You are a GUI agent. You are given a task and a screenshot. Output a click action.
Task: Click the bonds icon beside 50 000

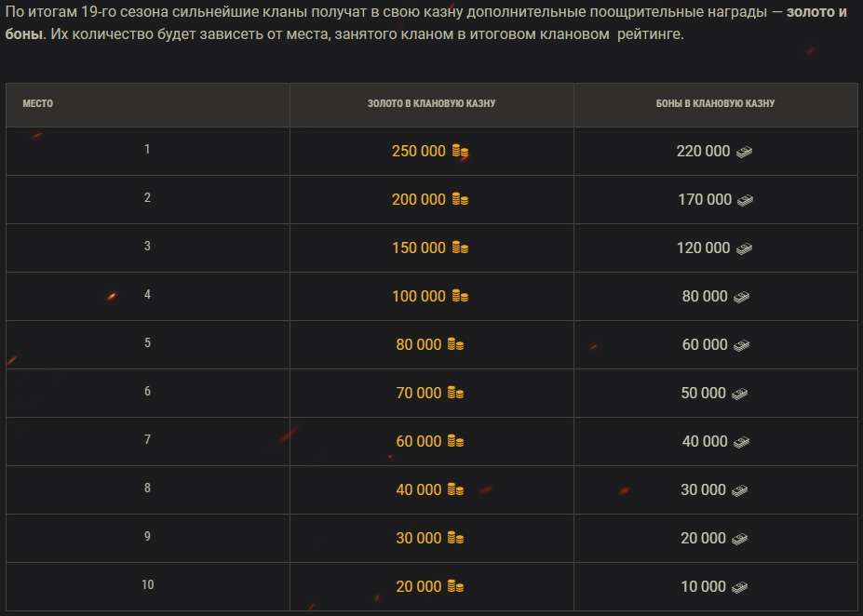[x=740, y=394]
